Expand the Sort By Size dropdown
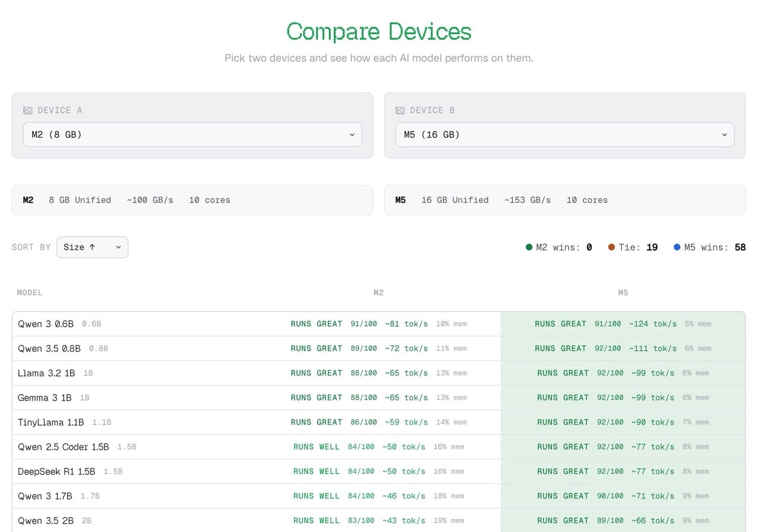The height and width of the screenshot is (532, 759). tap(92, 247)
